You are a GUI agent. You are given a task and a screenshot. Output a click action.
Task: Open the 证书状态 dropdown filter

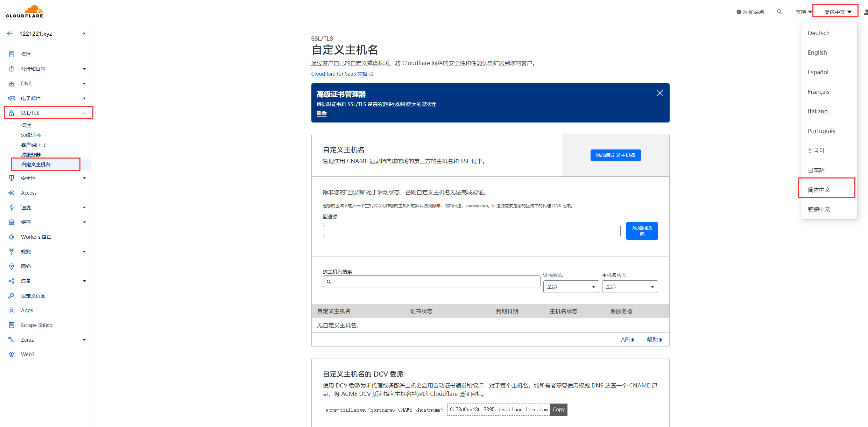pyautogui.click(x=571, y=287)
